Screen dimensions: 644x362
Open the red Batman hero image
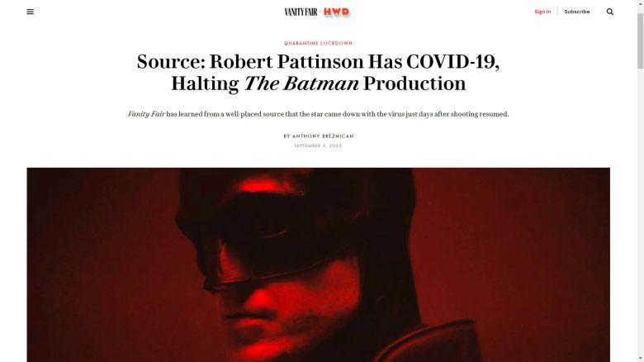click(x=319, y=264)
